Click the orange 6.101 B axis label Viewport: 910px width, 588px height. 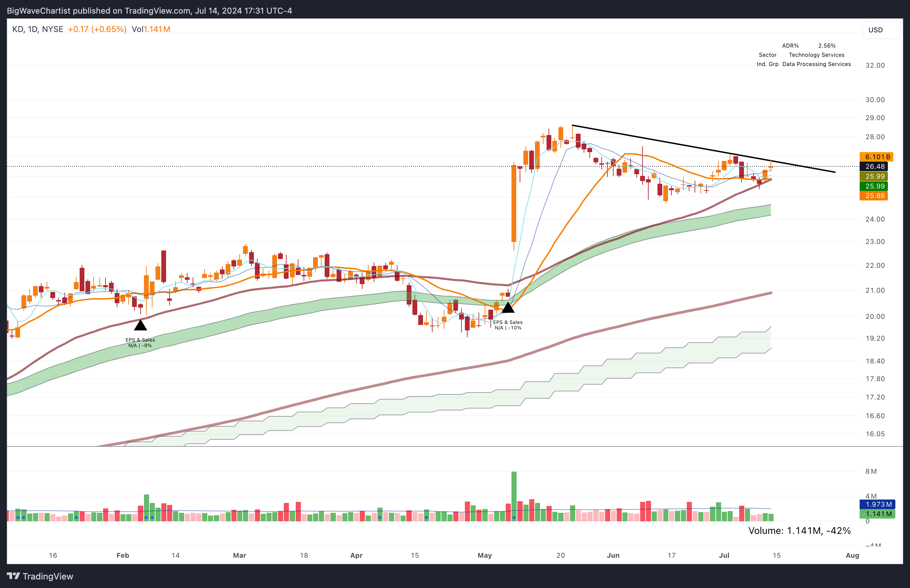pos(876,157)
